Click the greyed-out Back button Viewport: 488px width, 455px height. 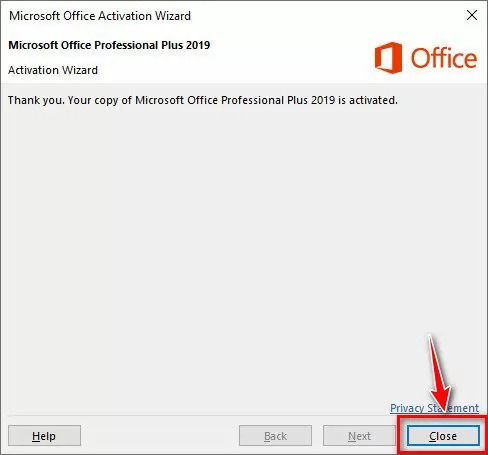point(275,436)
